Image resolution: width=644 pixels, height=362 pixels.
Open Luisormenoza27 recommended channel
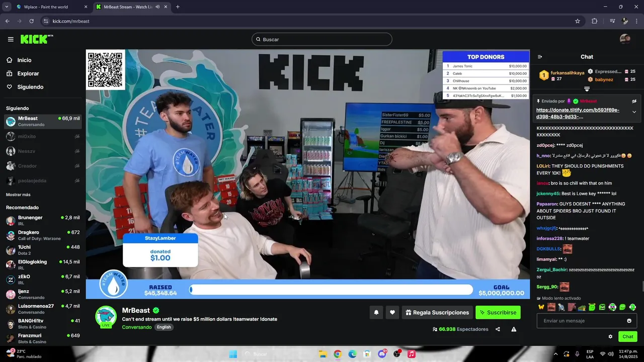[43, 309]
